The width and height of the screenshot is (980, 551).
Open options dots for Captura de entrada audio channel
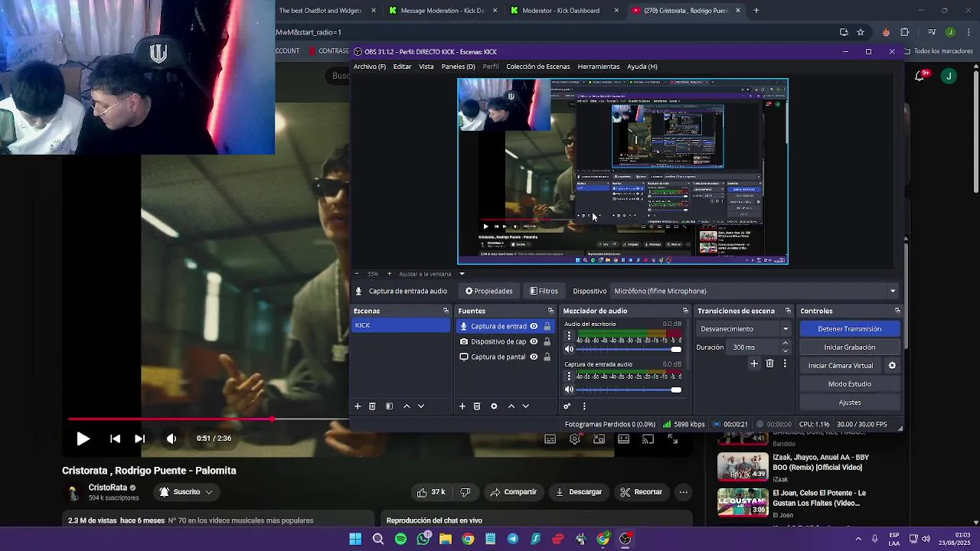(x=569, y=377)
